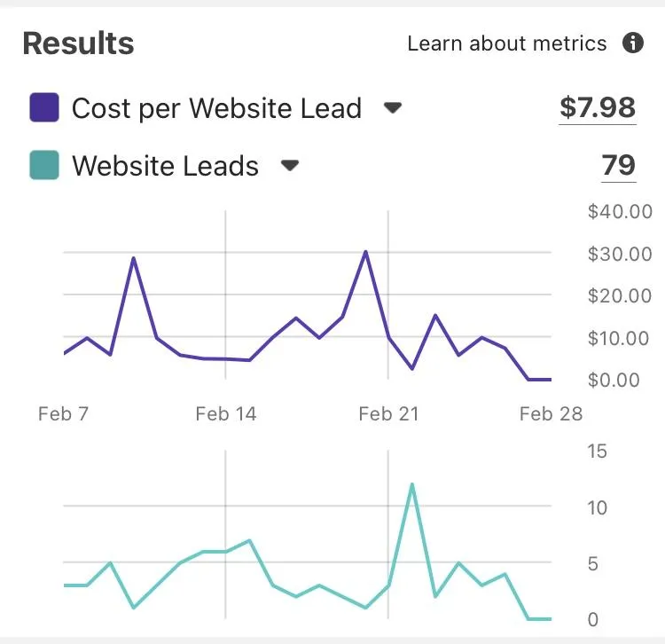Click the Feb 14 date label
Screen dimensions: 665x644
point(225,413)
